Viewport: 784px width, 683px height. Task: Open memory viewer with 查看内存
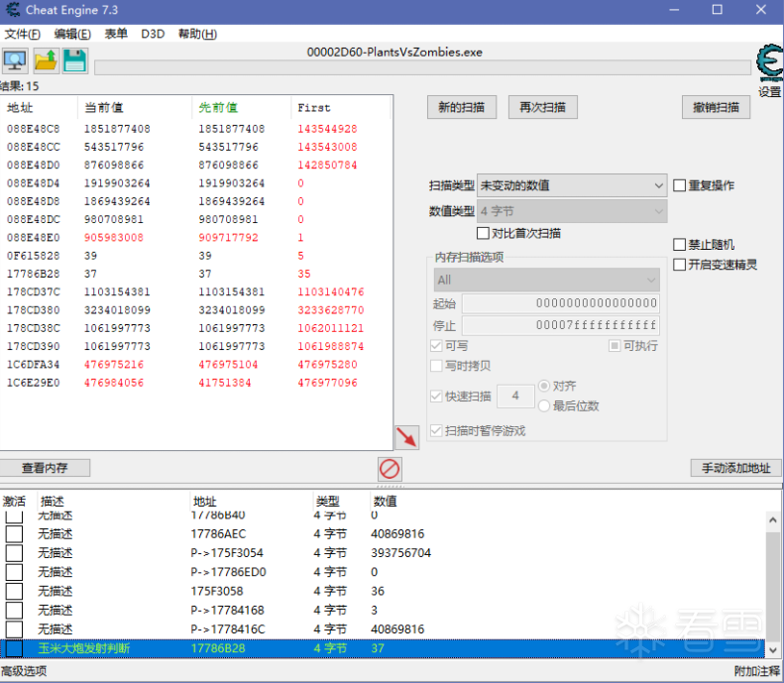pyautogui.click(x=45, y=468)
